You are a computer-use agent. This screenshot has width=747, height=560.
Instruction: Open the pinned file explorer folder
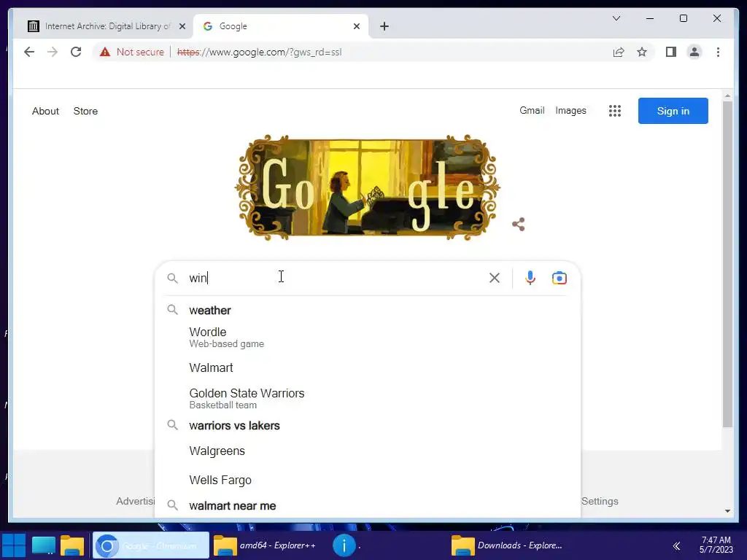72,545
